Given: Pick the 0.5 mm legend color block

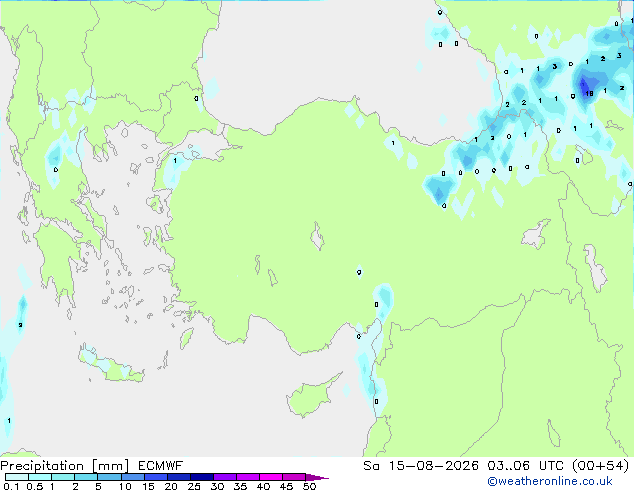Looking at the screenshot, I should 40,477.
